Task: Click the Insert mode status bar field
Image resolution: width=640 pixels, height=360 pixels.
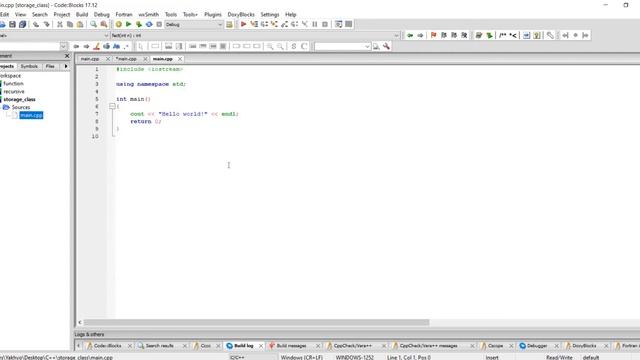Action: coord(492,357)
